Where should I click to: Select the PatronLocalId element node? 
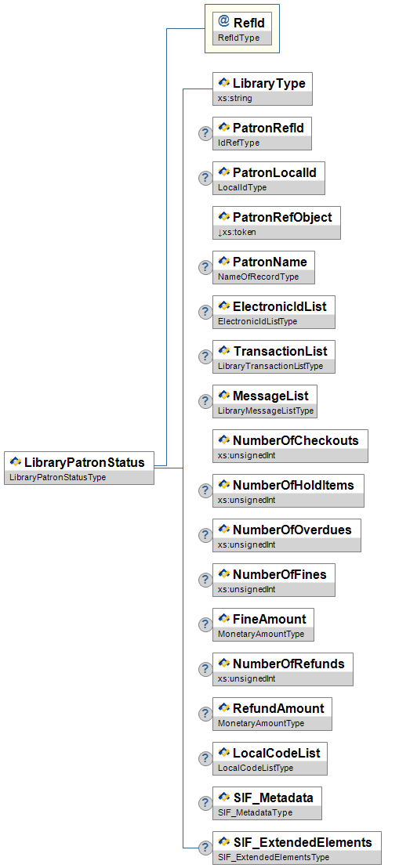[269, 178]
